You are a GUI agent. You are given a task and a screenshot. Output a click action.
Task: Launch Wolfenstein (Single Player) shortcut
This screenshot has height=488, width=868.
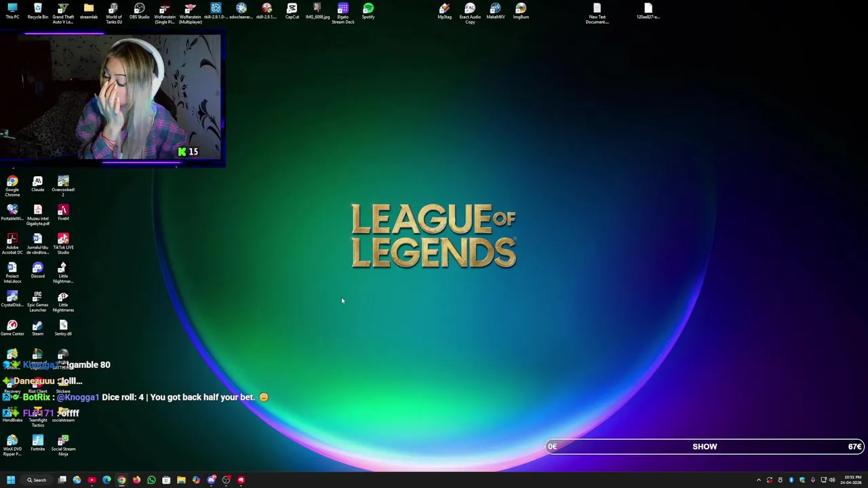(165, 13)
